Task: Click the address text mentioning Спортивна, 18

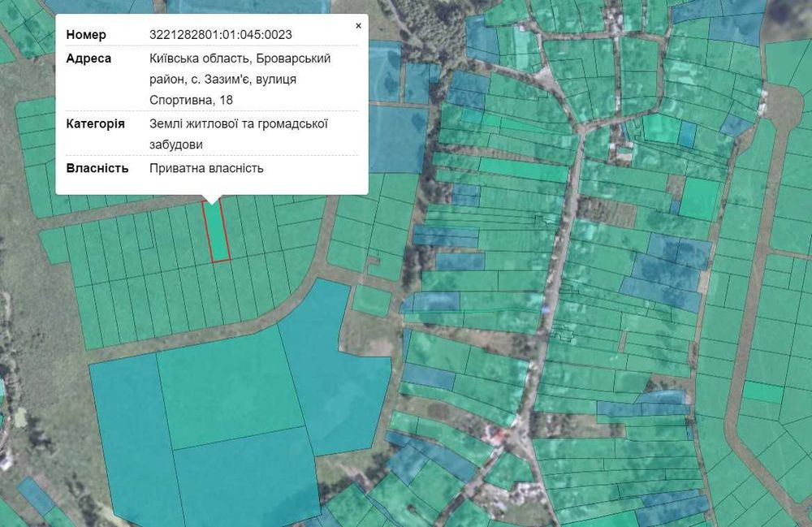Action: coord(240,79)
